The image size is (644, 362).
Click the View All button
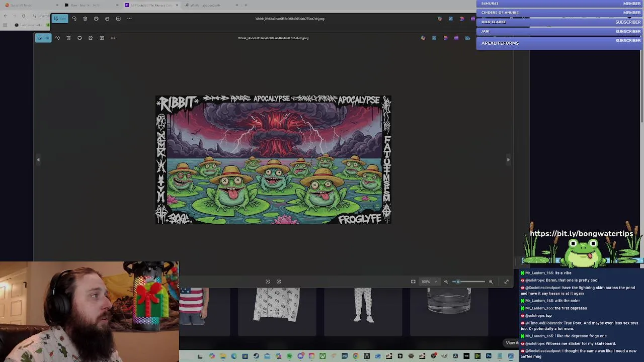tap(512, 343)
